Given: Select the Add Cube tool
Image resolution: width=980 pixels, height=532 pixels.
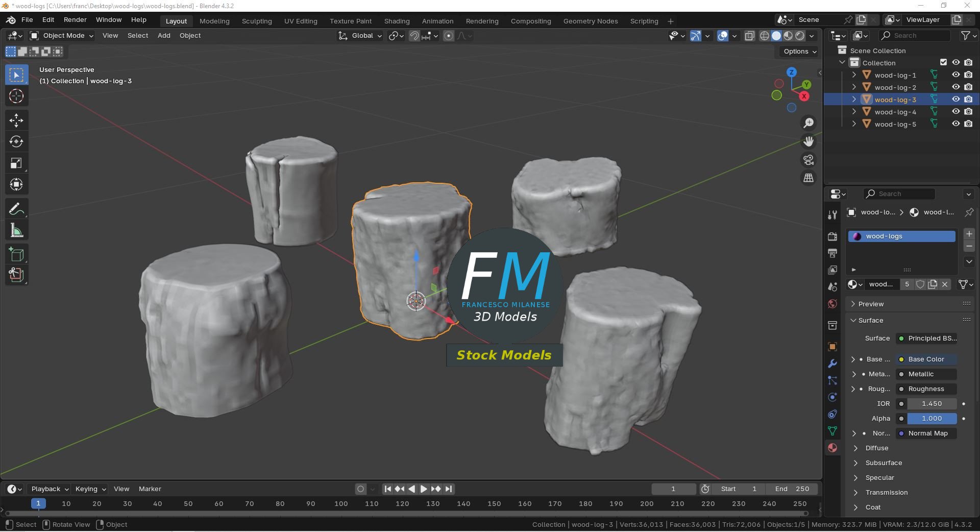Looking at the screenshot, I should [16, 254].
